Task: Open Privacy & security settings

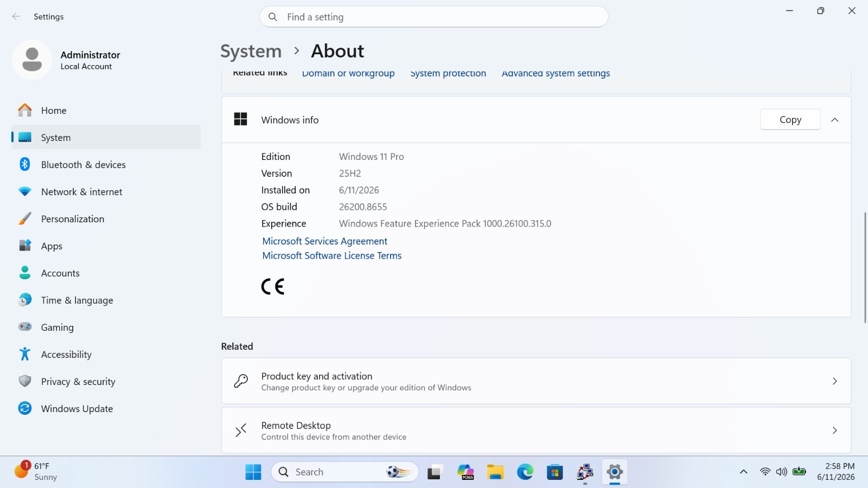Action: coord(106,381)
